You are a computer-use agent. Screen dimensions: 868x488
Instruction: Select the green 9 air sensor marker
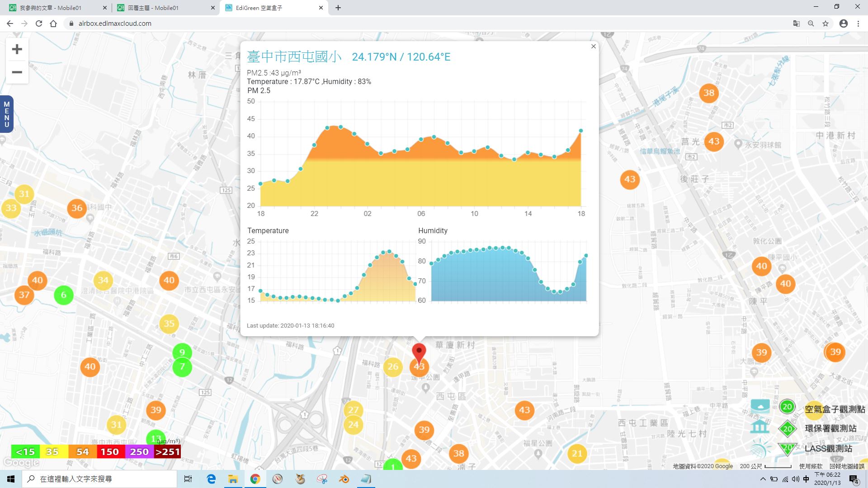click(182, 352)
